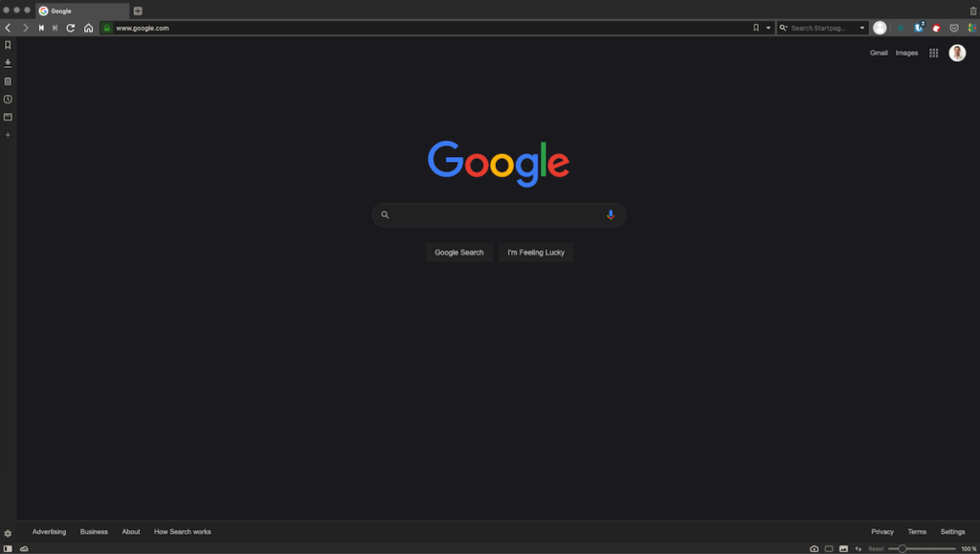Screen dimensions: 980x554
Task: Open the Notes panel in sidebar
Action: coord(8,81)
